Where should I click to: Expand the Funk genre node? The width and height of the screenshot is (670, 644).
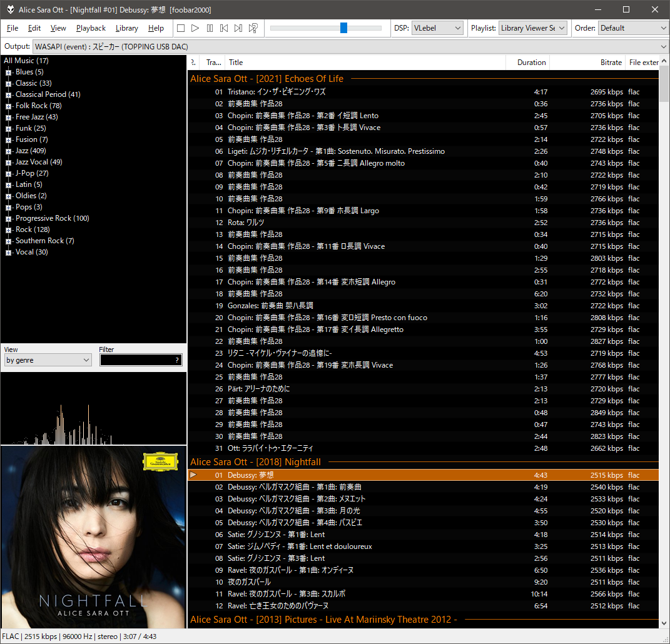(x=8, y=129)
